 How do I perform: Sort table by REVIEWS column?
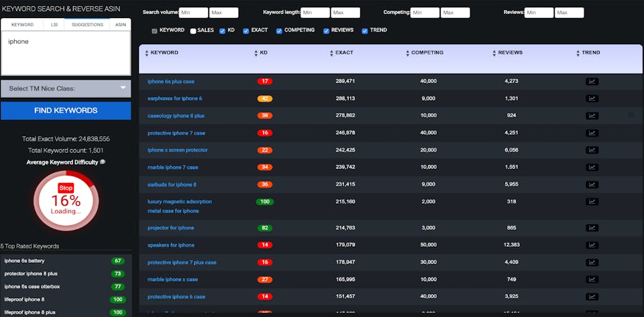pyautogui.click(x=507, y=53)
